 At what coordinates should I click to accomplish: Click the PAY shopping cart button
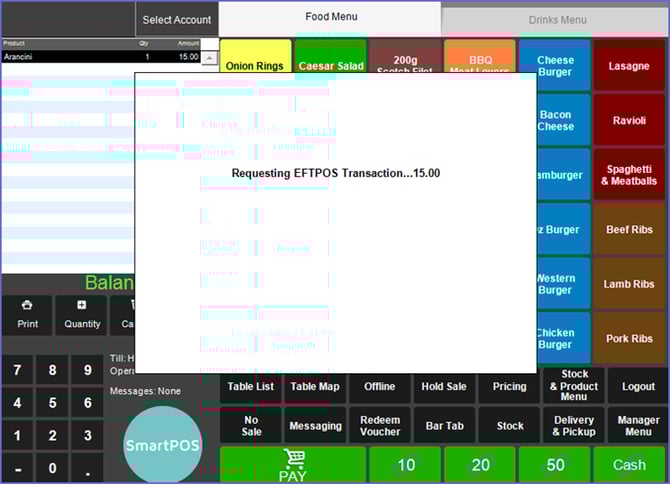pyautogui.click(x=292, y=465)
